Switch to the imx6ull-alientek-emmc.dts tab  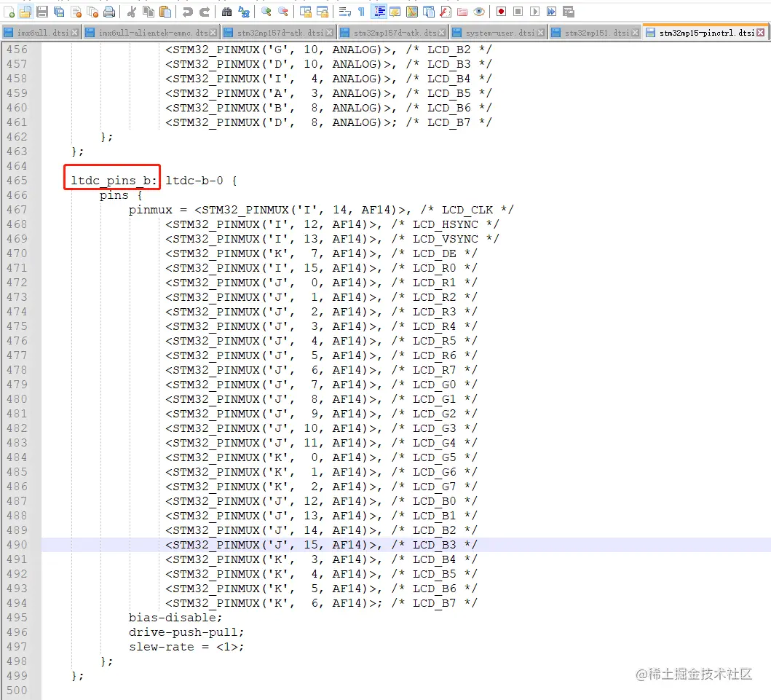click(153, 33)
